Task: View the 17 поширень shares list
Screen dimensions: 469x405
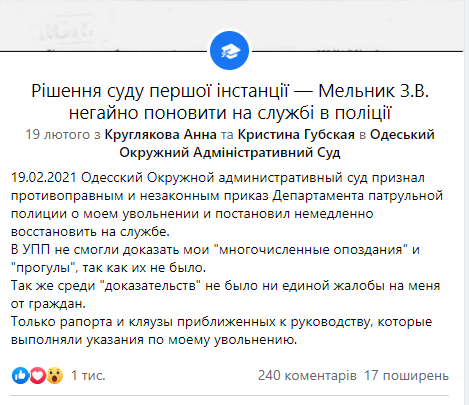Action: tap(406, 375)
